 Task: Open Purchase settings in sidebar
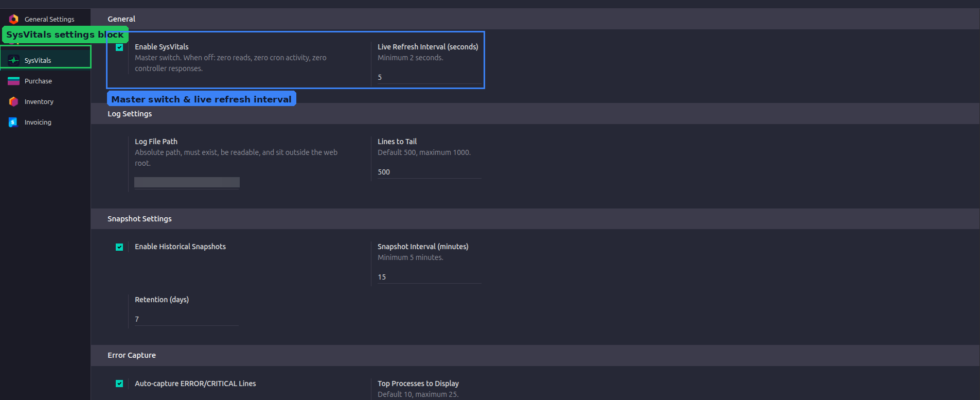pos(45,81)
